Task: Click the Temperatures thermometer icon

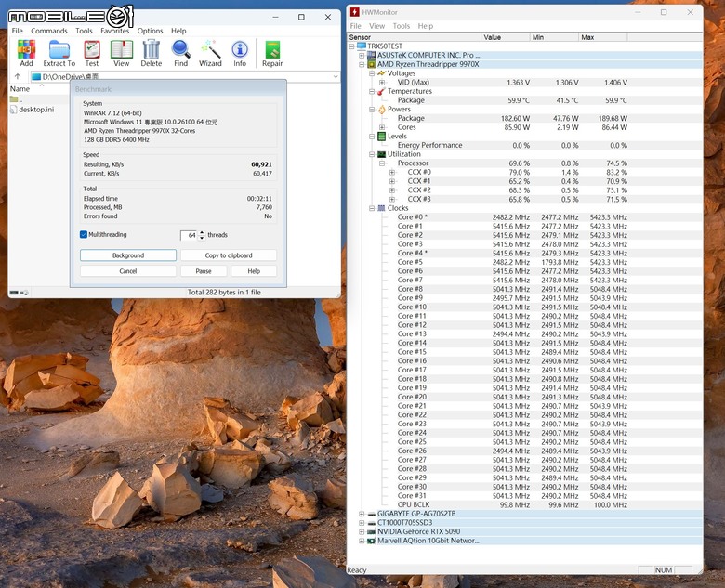Action: pos(381,91)
